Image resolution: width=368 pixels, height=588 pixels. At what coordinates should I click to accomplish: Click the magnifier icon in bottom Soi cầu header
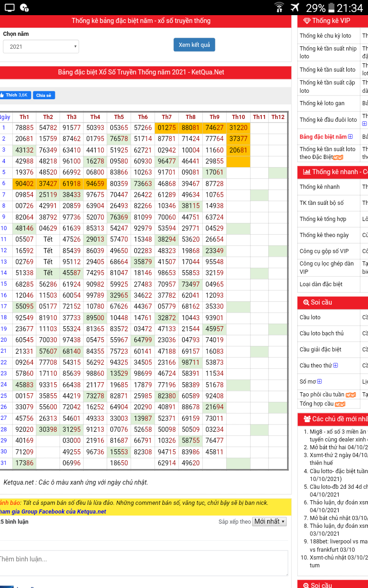click(x=306, y=585)
